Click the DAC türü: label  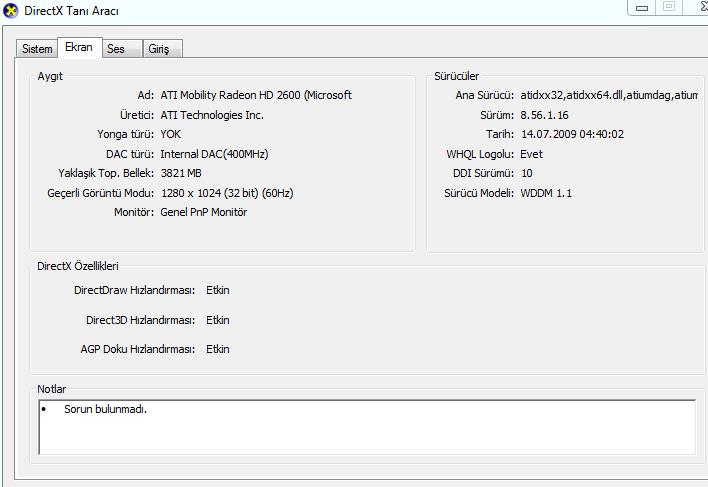pyautogui.click(x=130, y=154)
